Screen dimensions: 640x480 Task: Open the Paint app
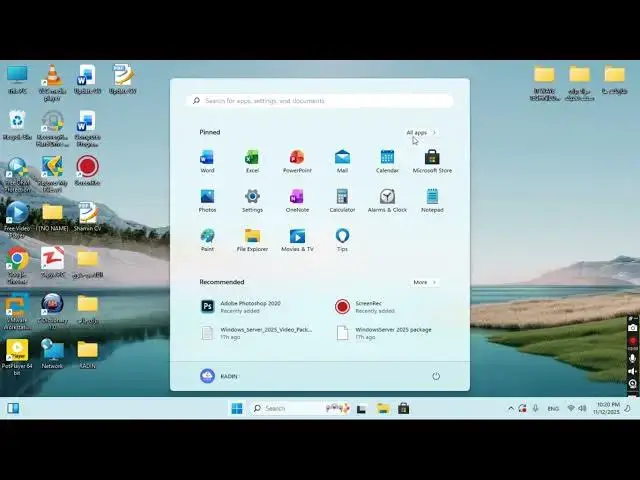(x=207, y=240)
